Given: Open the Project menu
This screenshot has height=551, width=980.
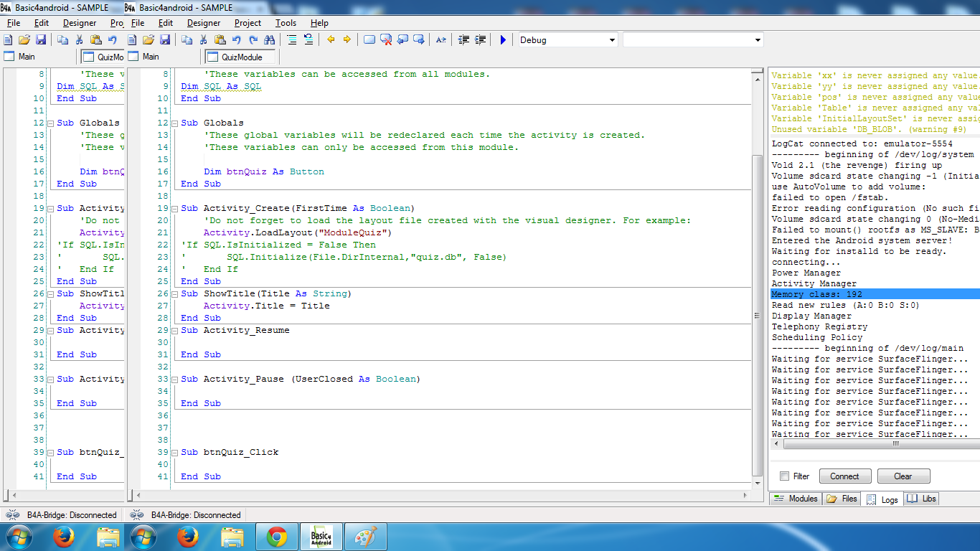Looking at the screenshot, I should pyautogui.click(x=248, y=23).
